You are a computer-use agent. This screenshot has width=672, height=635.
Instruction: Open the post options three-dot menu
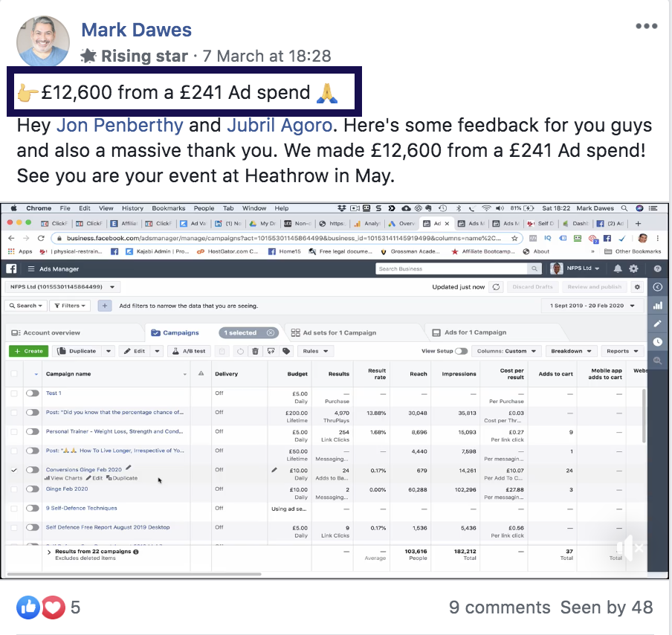tap(646, 26)
